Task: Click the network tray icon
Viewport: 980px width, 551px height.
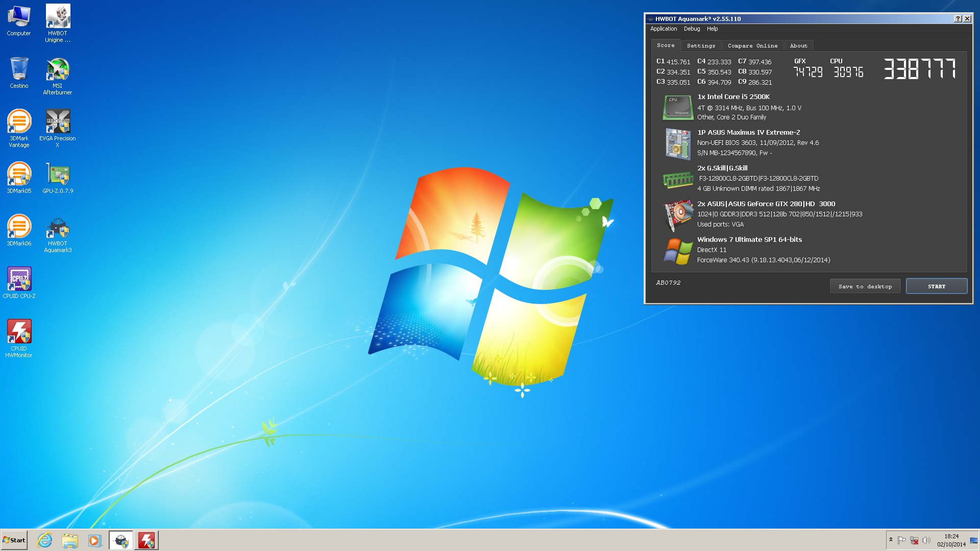Action: tap(914, 540)
